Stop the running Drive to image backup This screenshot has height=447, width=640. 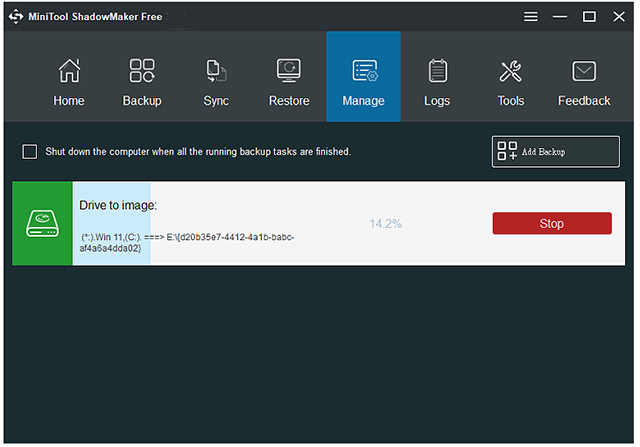(551, 224)
